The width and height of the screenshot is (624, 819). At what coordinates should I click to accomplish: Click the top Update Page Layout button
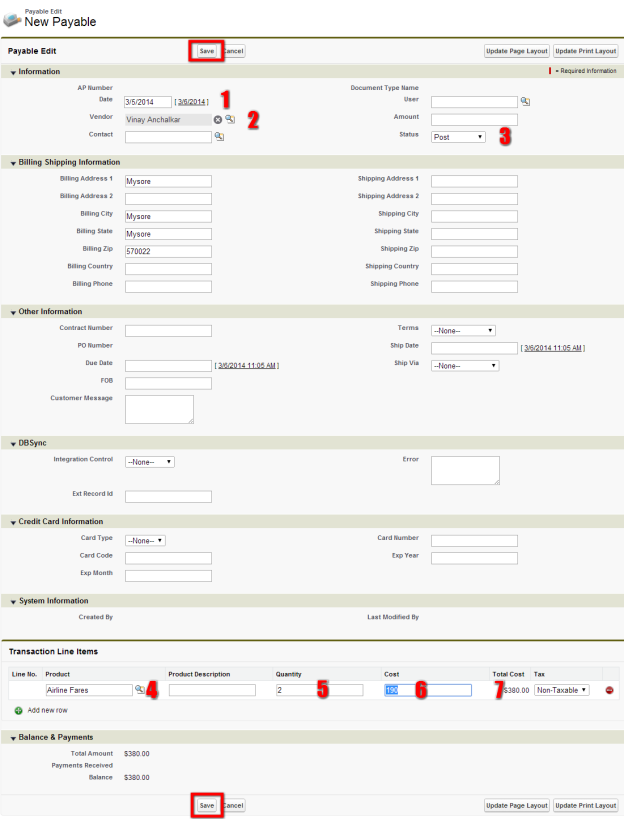point(515,51)
